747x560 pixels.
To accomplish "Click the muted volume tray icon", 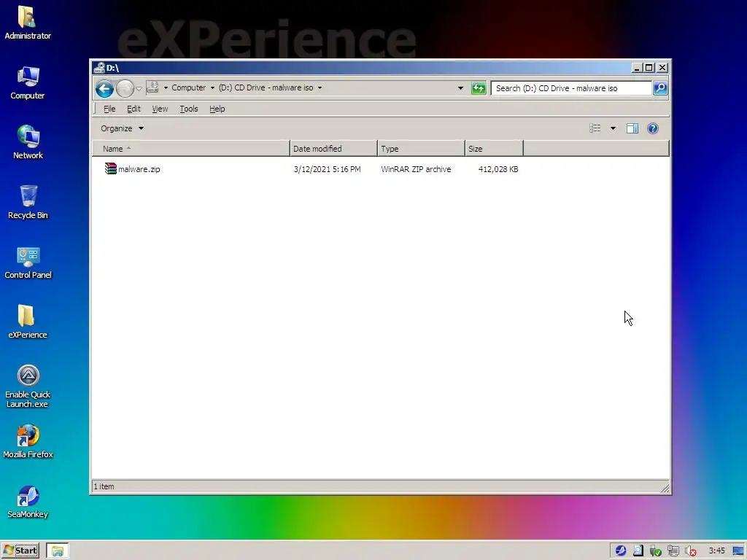I will tap(691, 551).
